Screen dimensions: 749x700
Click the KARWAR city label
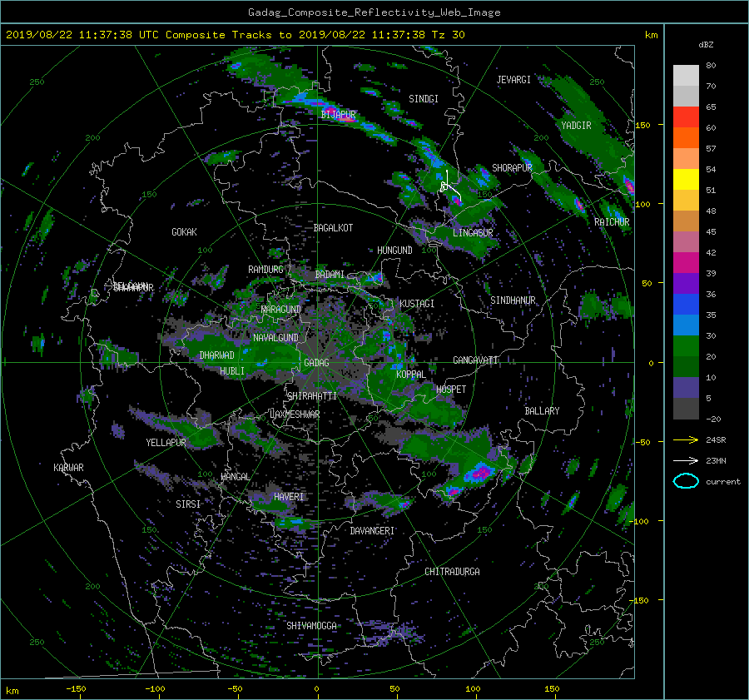tap(68, 468)
